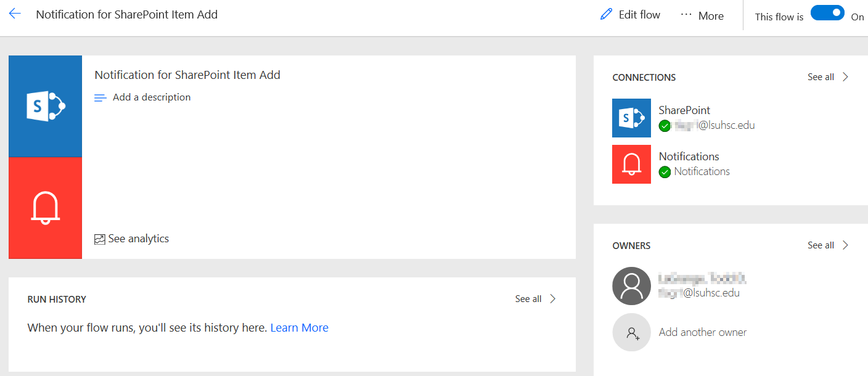The height and width of the screenshot is (376, 868).
Task: Click the See analytics chart icon
Action: [x=100, y=239]
